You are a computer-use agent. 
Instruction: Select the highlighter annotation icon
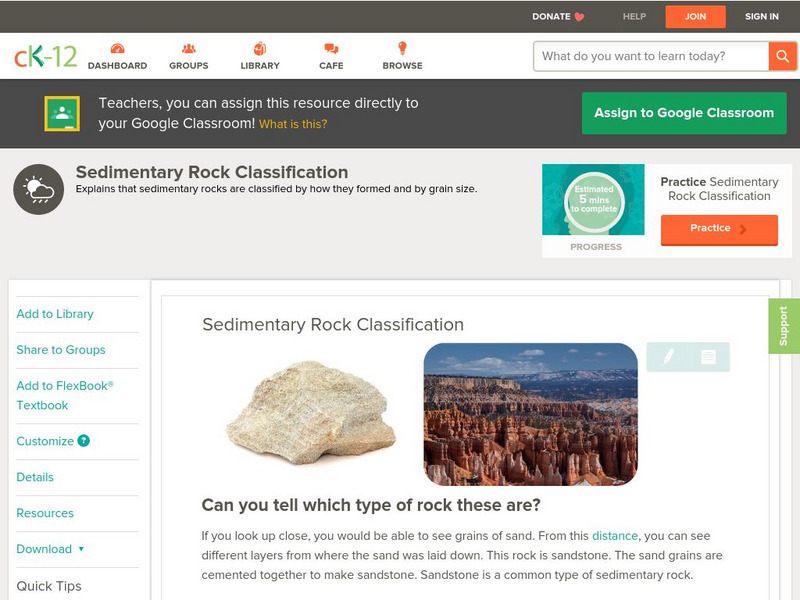click(x=668, y=356)
